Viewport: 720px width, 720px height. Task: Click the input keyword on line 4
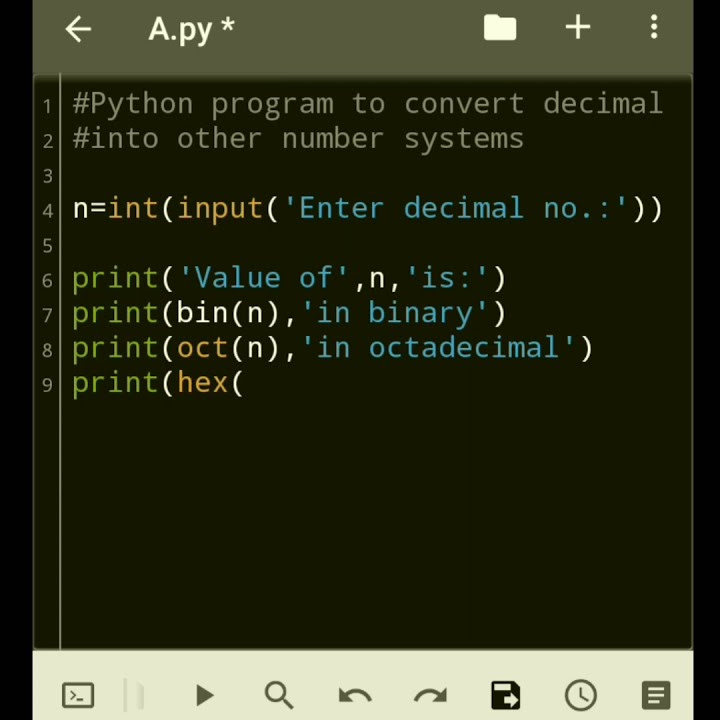click(219, 209)
